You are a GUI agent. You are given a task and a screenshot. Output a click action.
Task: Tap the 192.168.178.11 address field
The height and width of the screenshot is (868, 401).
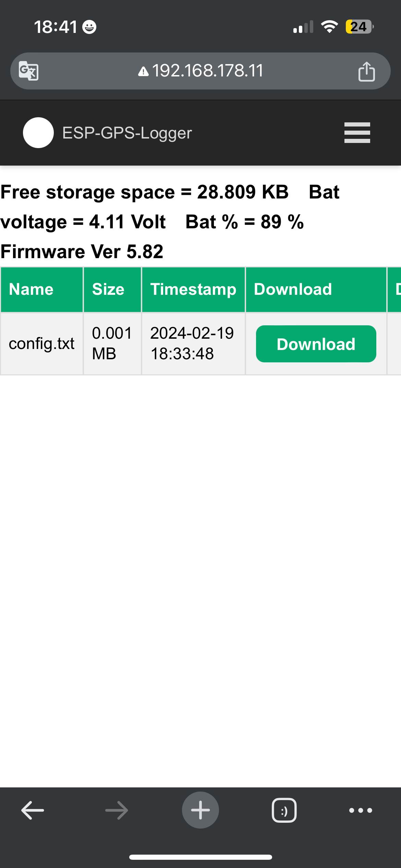(207, 71)
